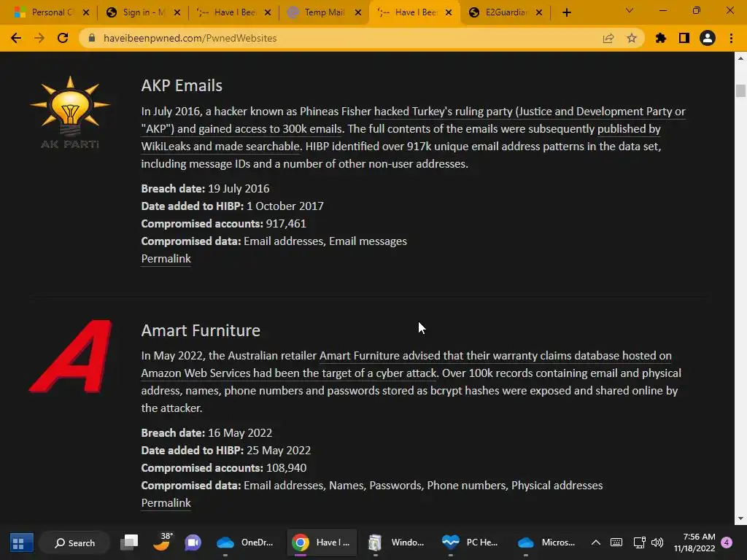Select the AKP Emails heading
The width and height of the screenshot is (747, 560).
(182, 86)
